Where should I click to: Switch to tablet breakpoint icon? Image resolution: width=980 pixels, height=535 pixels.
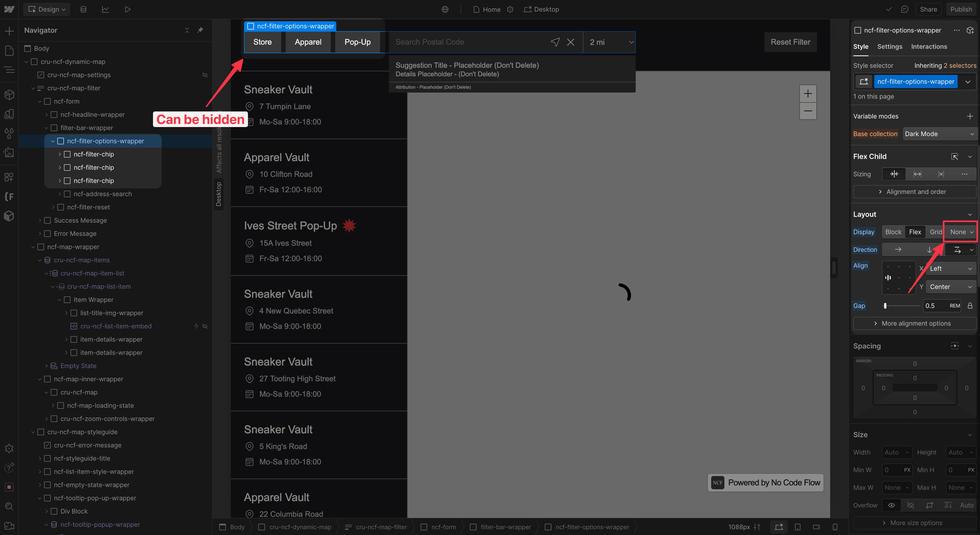(798, 527)
